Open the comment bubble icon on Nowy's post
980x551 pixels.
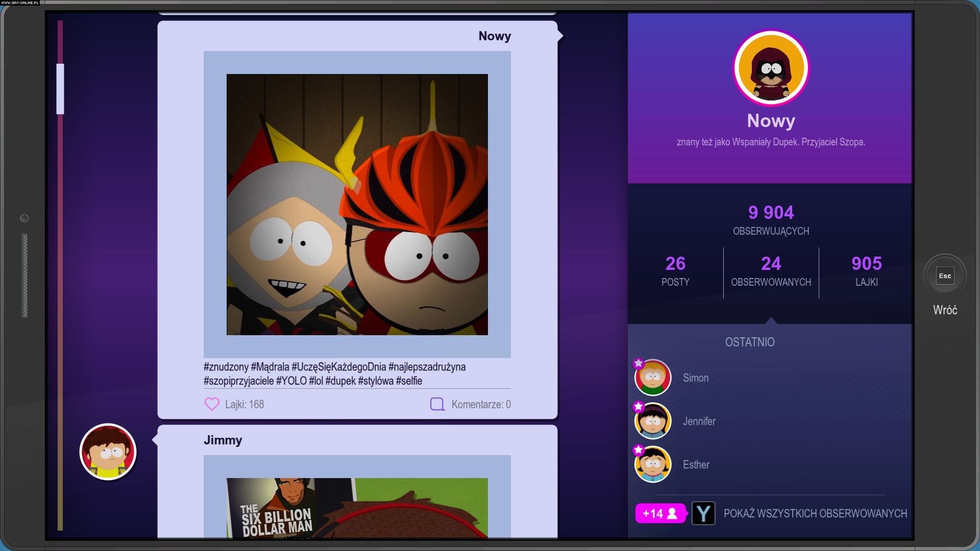(437, 404)
